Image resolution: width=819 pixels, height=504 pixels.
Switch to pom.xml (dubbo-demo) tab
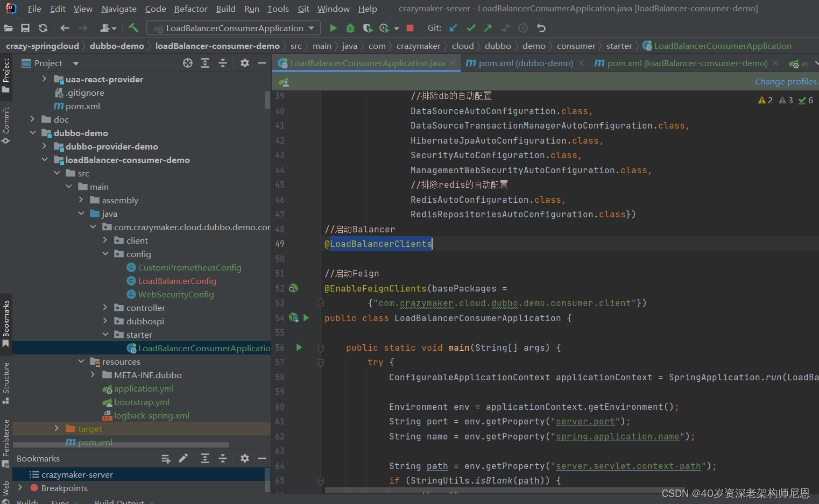click(526, 63)
